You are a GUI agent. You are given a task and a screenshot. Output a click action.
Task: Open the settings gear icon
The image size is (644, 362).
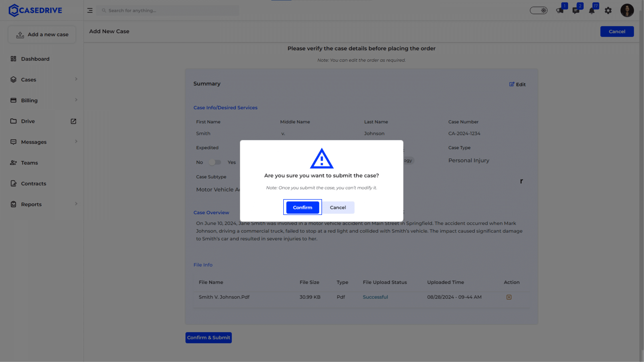pos(608,11)
